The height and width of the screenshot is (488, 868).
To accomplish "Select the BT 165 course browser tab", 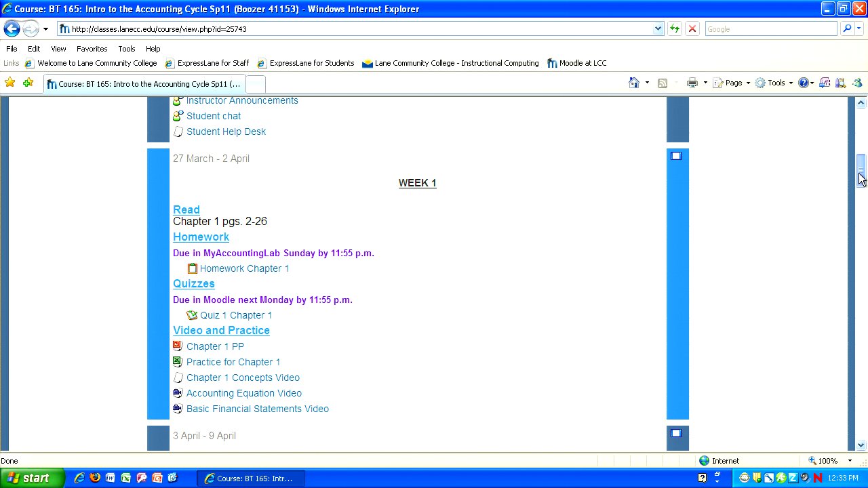I will coord(144,84).
